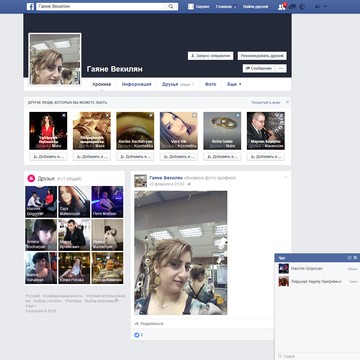This screenshot has height=360, width=360.
Task: Dismiss the woman in red dress suggestion
Action: 64,115
